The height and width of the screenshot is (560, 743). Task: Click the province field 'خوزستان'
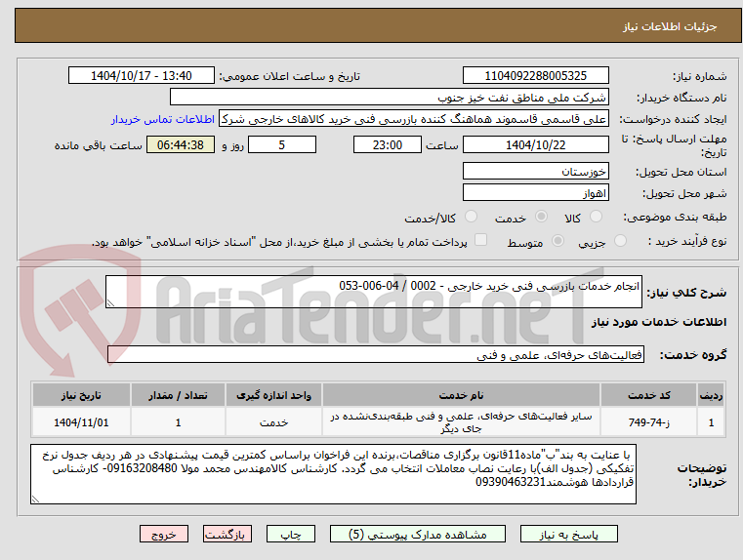coord(535,172)
